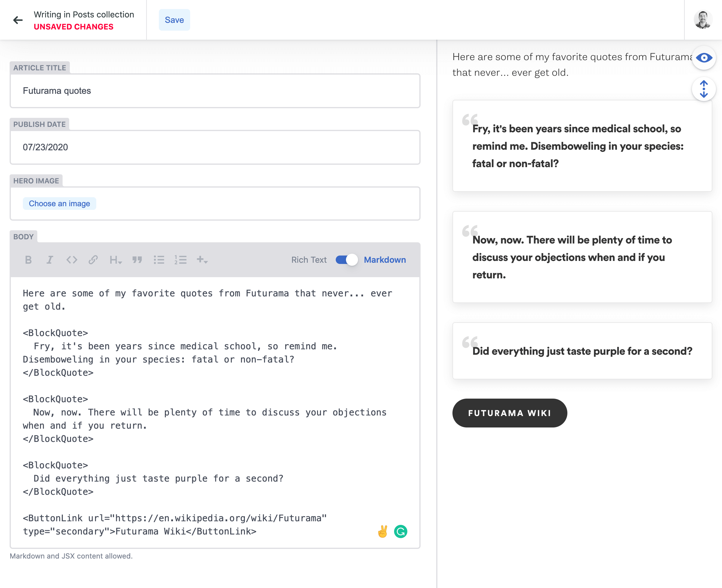Save the current post

(174, 20)
